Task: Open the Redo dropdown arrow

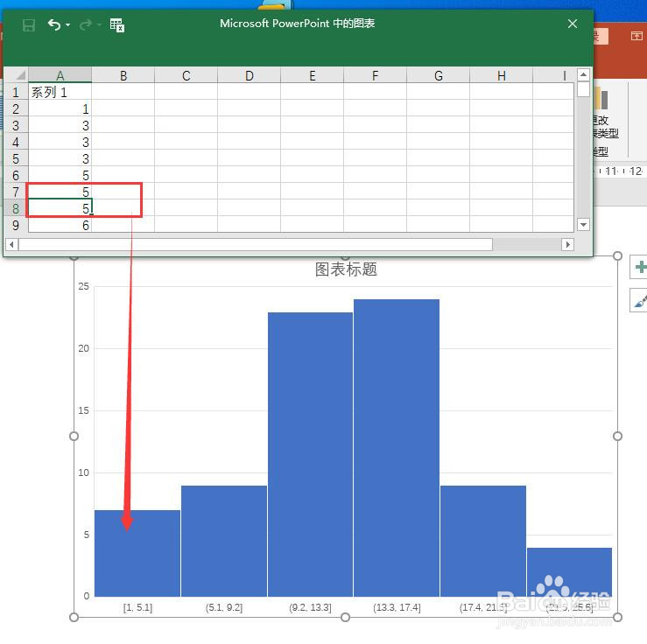Action: tap(99, 25)
